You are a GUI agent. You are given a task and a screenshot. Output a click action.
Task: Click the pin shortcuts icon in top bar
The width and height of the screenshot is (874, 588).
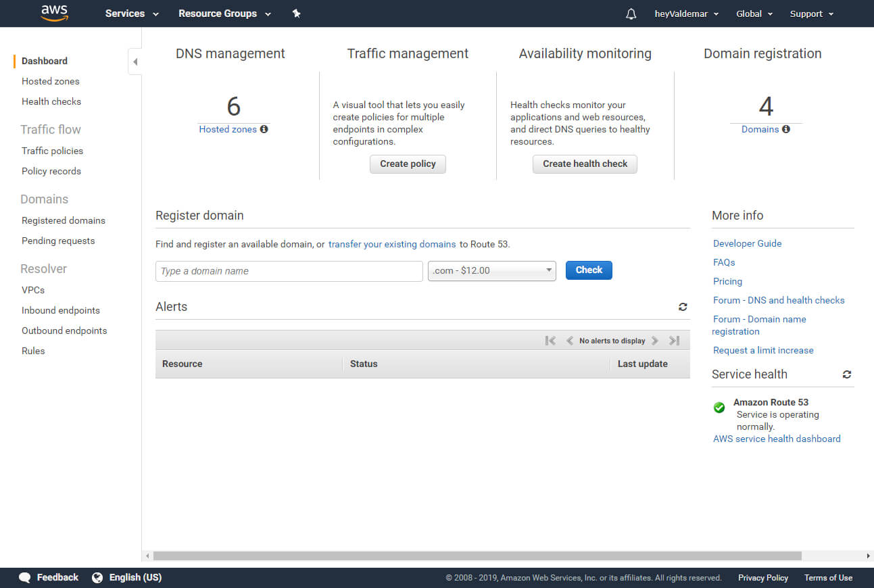(296, 14)
